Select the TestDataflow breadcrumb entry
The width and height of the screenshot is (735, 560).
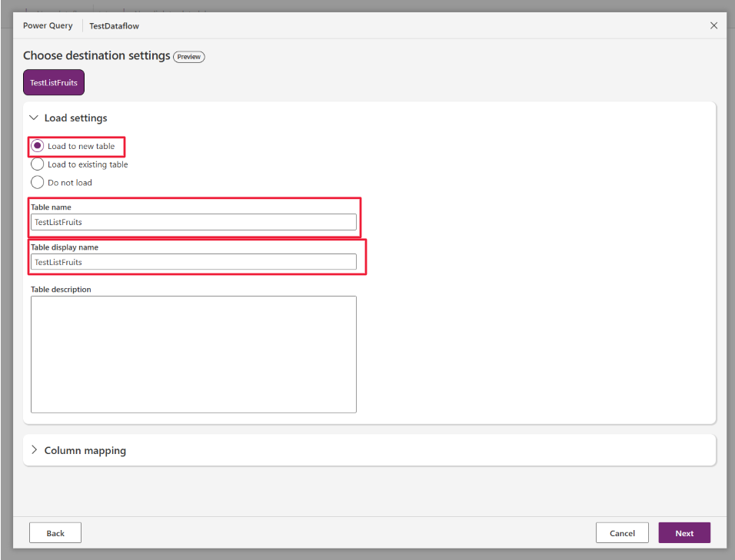click(x=114, y=25)
